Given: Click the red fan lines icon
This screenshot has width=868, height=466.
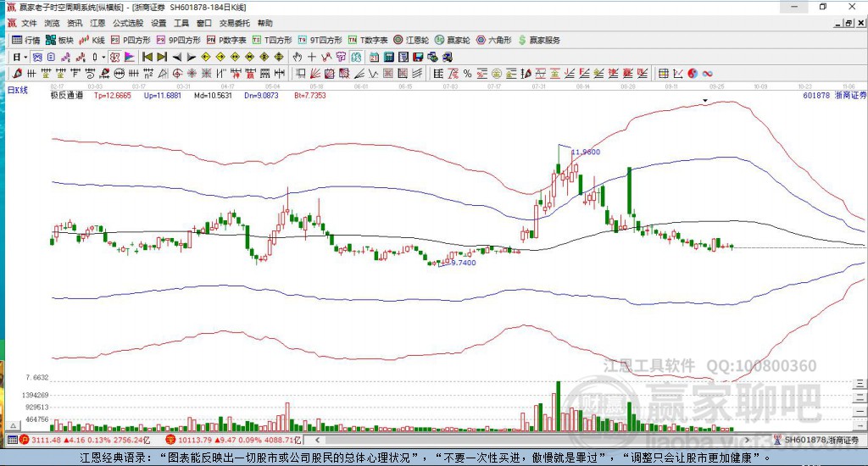Looking at the screenshot, I should pyautogui.click(x=315, y=73).
